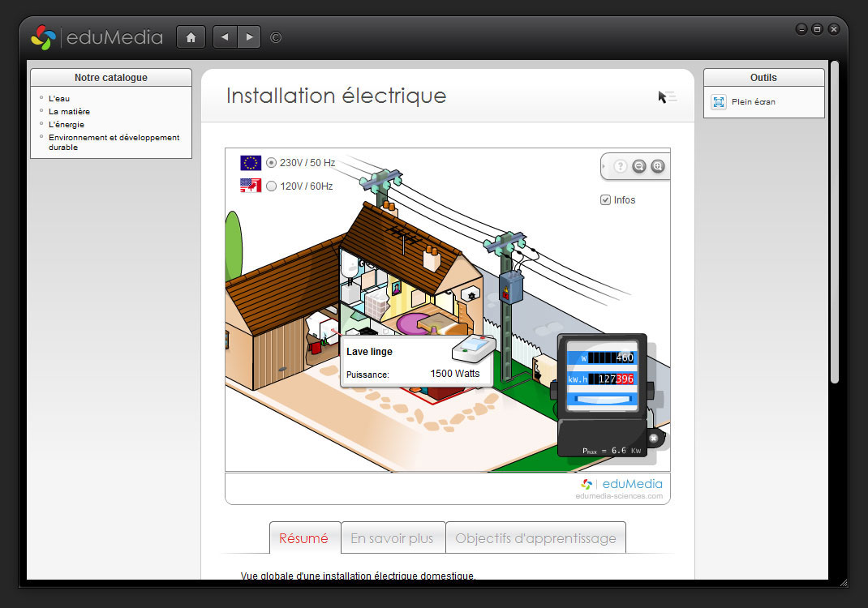Zoom in on the house animation
Viewport: 868px width, 608px height.
click(x=658, y=166)
